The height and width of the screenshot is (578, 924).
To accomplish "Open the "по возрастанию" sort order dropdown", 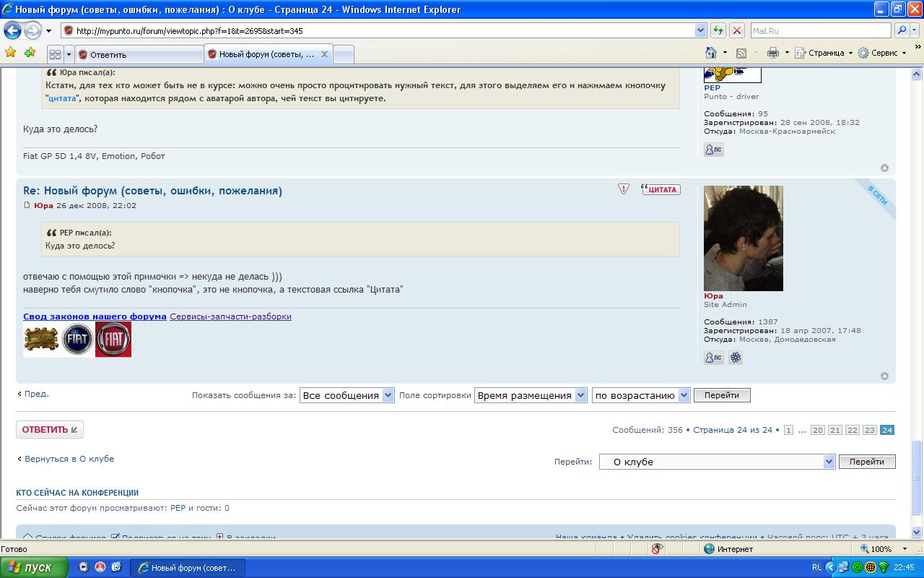I will [641, 395].
